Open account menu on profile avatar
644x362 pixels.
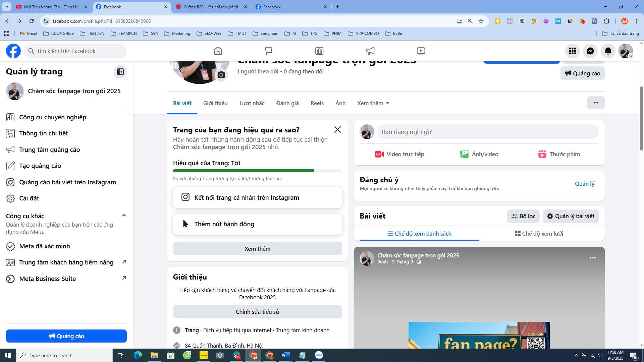626,51
